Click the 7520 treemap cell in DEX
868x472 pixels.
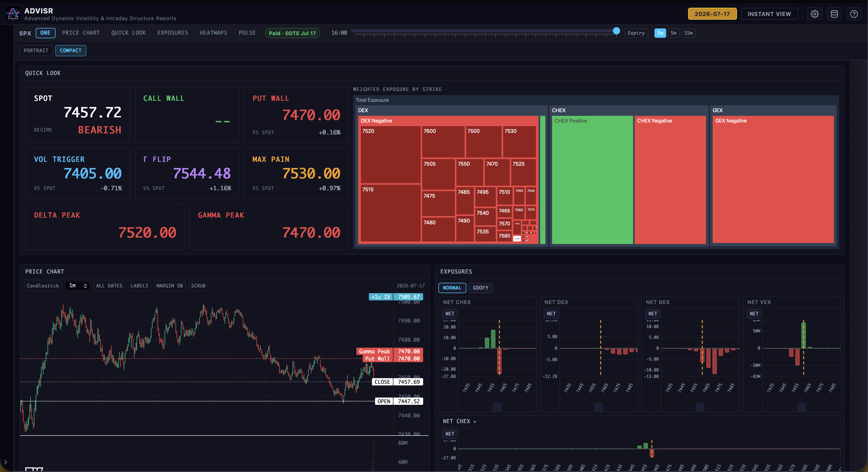pyautogui.click(x=391, y=155)
